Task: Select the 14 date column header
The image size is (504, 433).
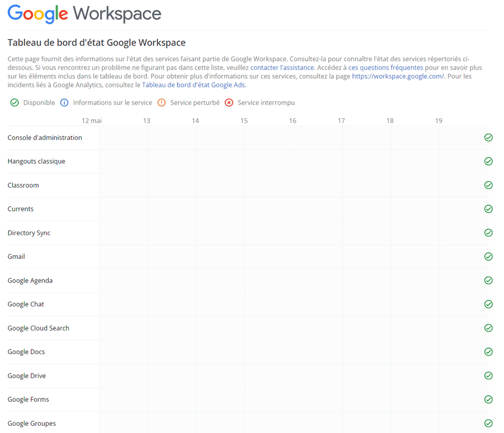Action: [195, 120]
